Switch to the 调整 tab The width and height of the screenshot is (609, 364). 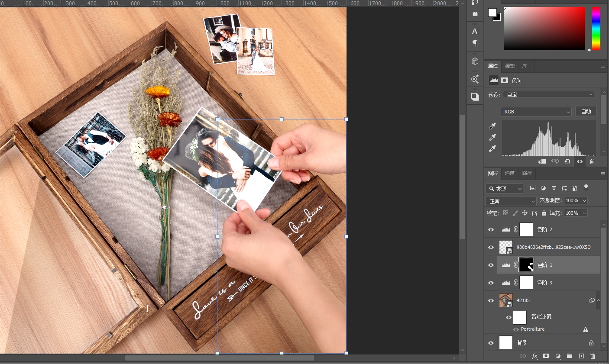click(x=510, y=66)
